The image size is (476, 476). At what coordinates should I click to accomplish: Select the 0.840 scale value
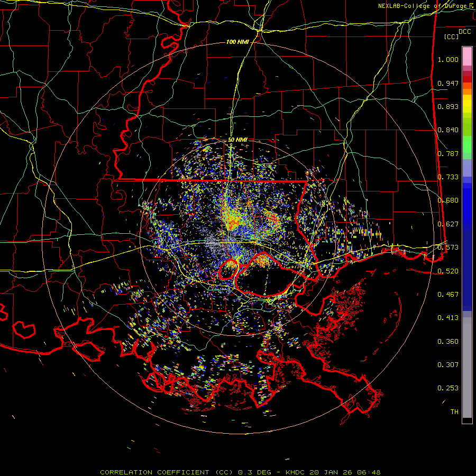click(x=448, y=130)
